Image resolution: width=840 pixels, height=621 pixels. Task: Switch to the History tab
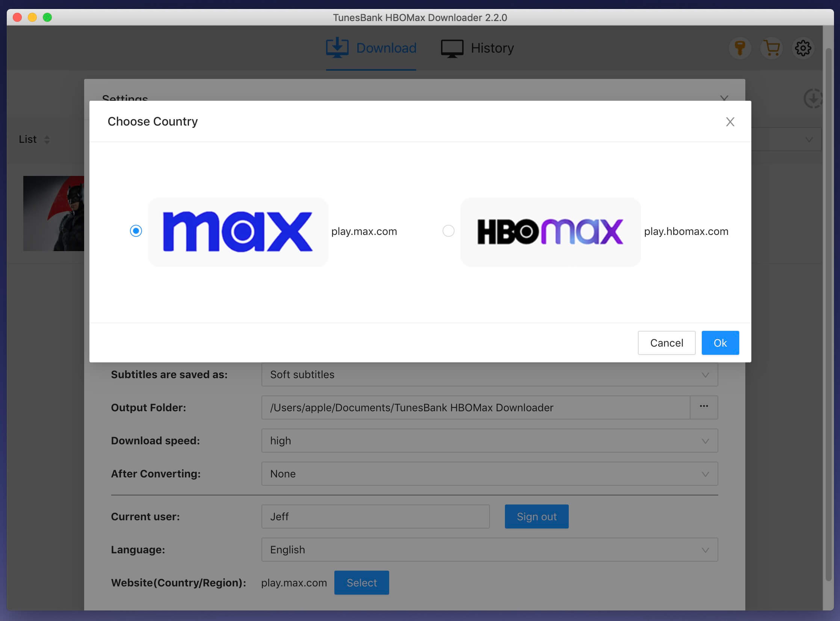(477, 48)
